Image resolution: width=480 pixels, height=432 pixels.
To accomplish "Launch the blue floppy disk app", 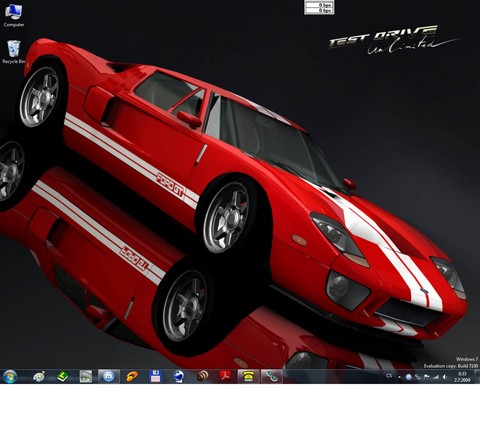I will (155, 377).
